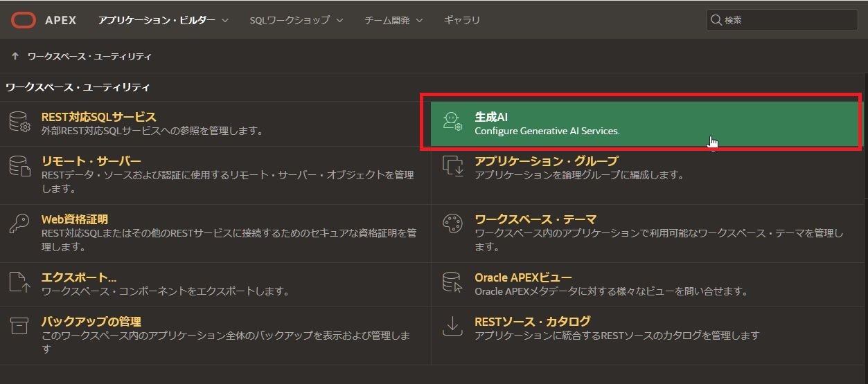
Task: Go to the ギャラリ menu item
Action: tap(462, 20)
